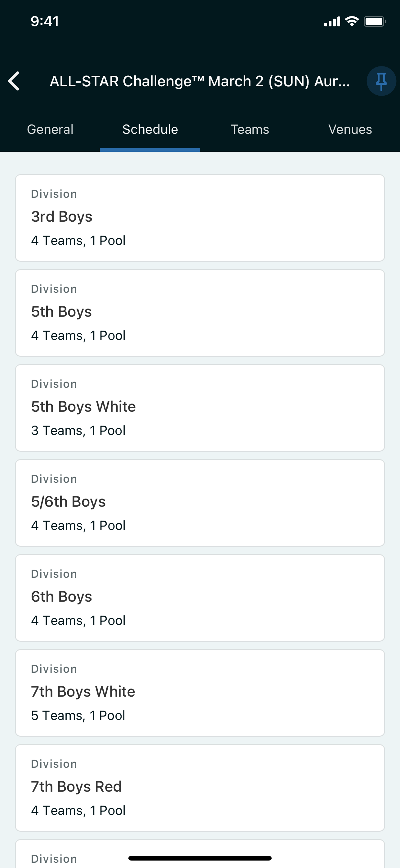400x868 pixels.
Task: Go to the Venues tab
Action: [350, 129]
